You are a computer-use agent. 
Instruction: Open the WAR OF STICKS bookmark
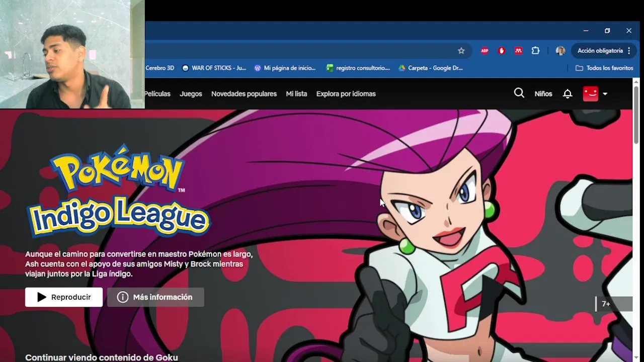(x=214, y=68)
